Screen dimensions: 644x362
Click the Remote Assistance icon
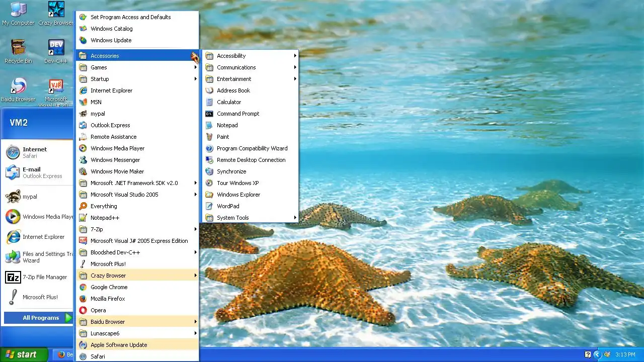(83, 137)
